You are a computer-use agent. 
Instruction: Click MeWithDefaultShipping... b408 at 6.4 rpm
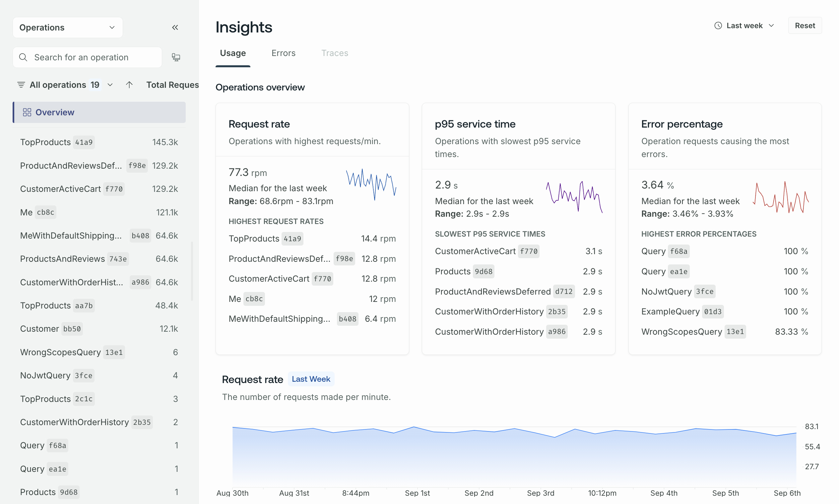coord(312,319)
